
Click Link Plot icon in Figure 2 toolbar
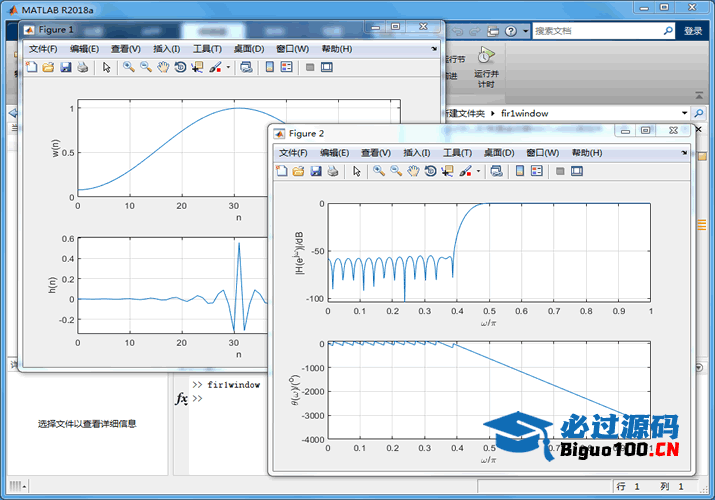496,171
